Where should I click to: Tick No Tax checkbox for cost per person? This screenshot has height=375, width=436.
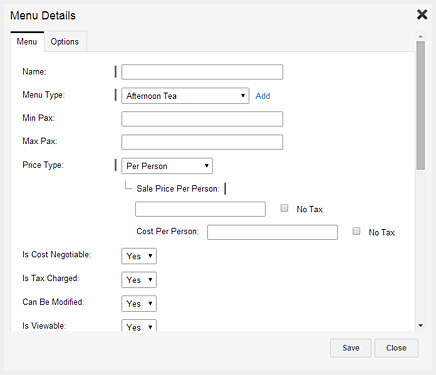pyautogui.click(x=356, y=231)
